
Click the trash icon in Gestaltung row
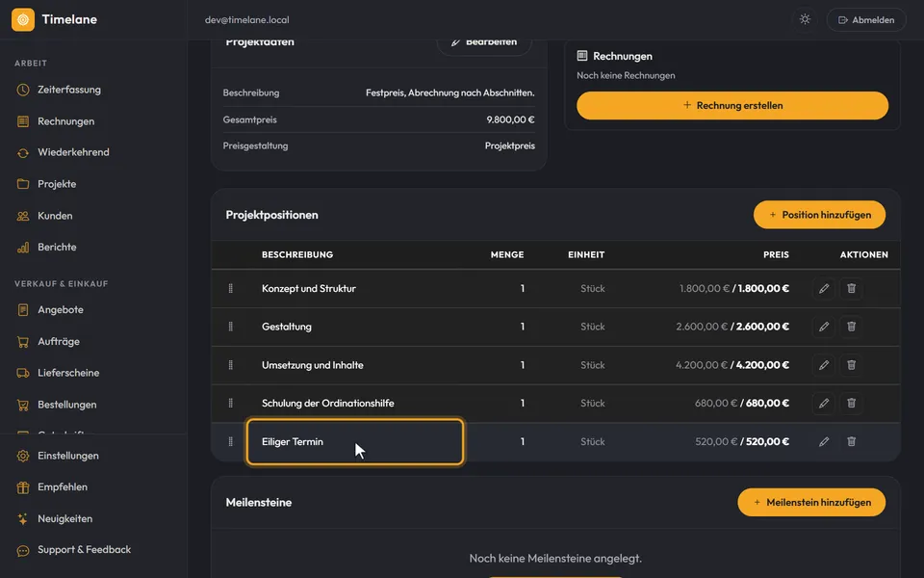(852, 327)
